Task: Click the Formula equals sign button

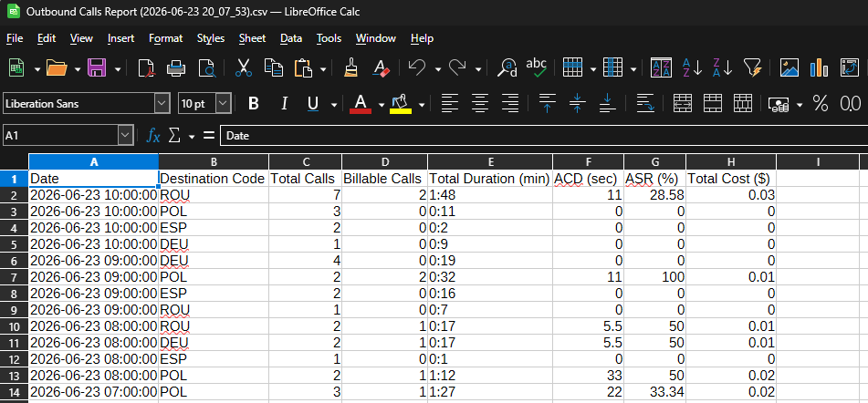Action: [x=209, y=135]
